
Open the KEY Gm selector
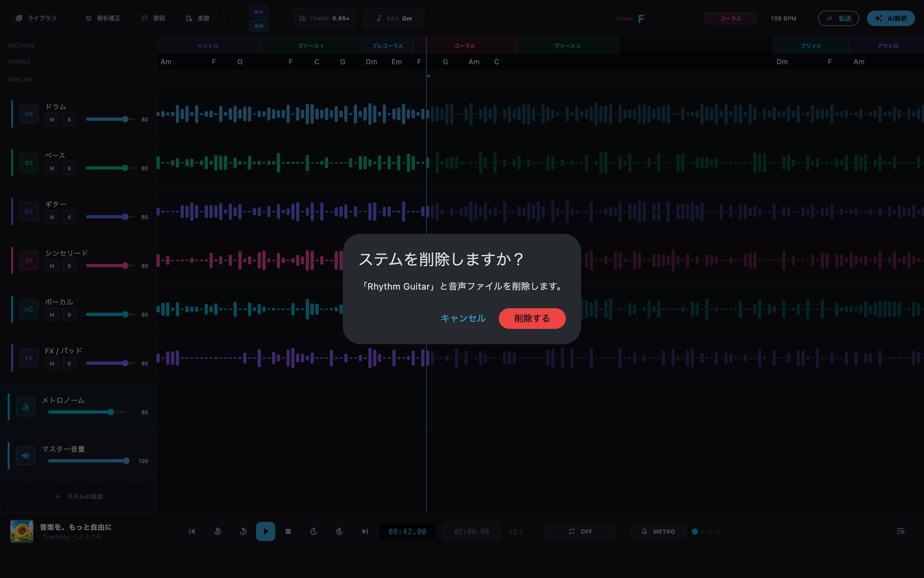(x=393, y=18)
